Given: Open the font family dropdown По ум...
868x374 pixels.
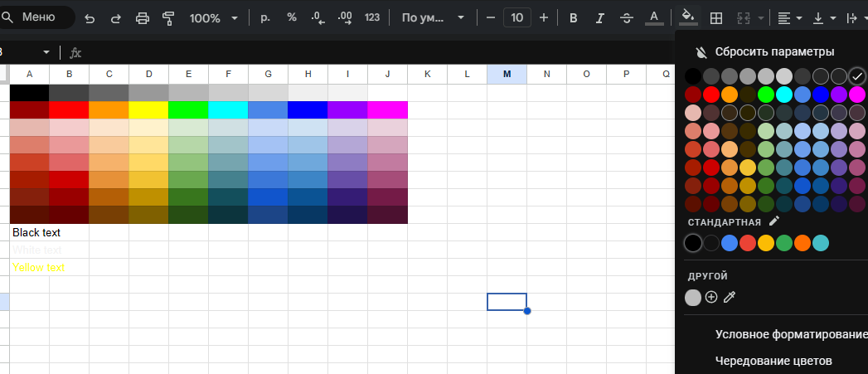Looking at the screenshot, I should [433, 18].
